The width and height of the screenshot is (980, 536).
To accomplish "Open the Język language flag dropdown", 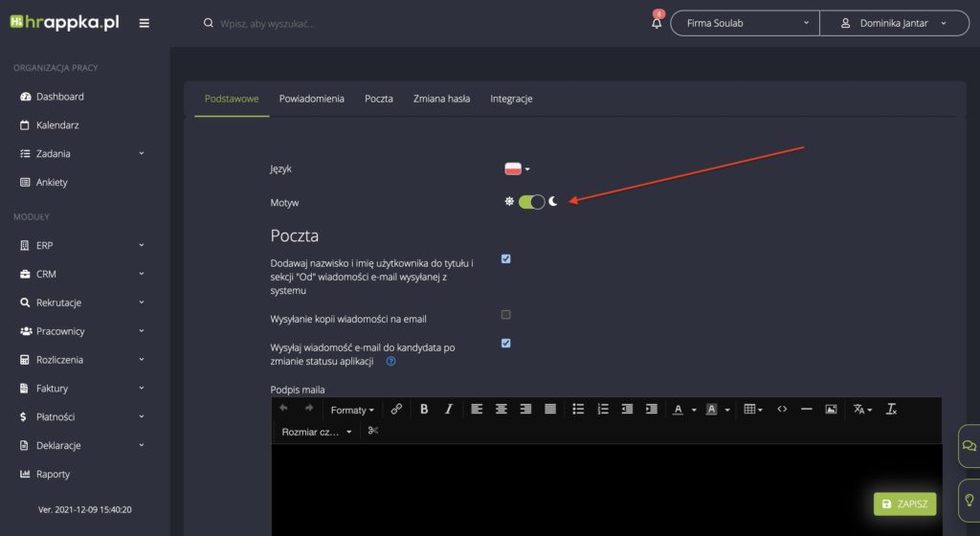I will point(517,169).
